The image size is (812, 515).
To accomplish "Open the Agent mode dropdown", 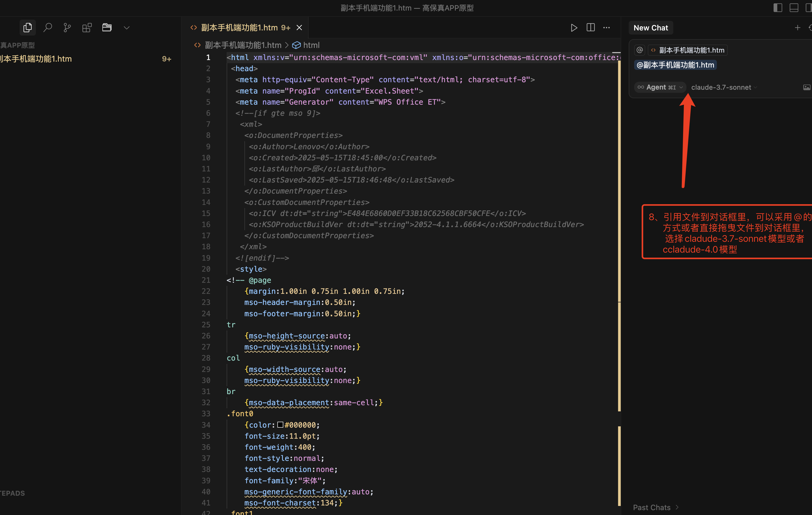I will click(x=660, y=87).
